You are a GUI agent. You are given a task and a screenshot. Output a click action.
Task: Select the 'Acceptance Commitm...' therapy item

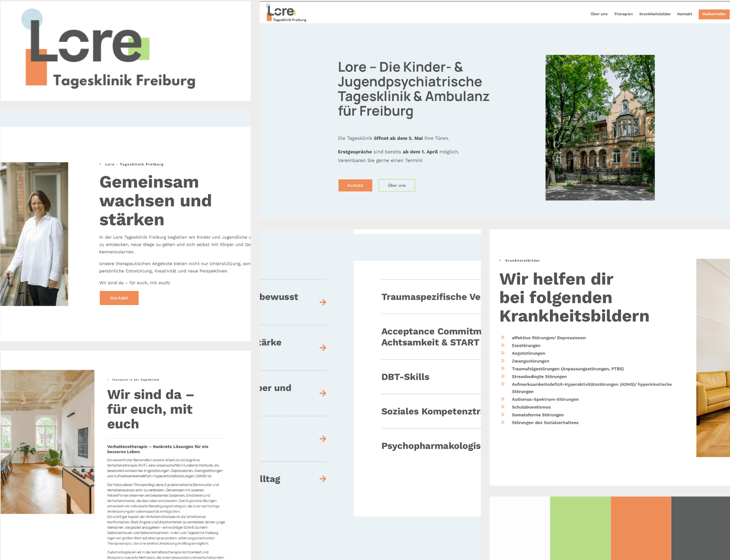pyautogui.click(x=431, y=337)
